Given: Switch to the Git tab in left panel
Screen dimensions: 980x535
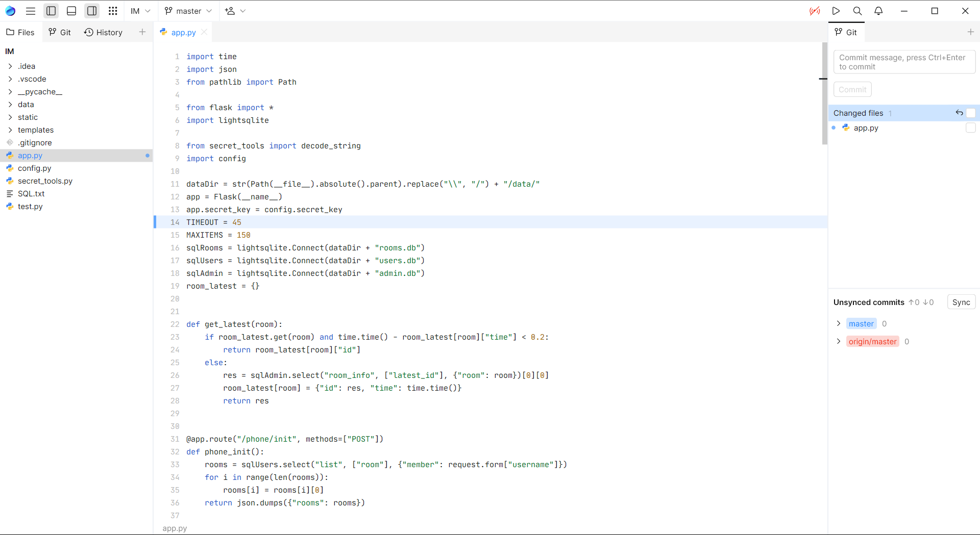Looking at the screenshot, I should click(x=60, y=32).
